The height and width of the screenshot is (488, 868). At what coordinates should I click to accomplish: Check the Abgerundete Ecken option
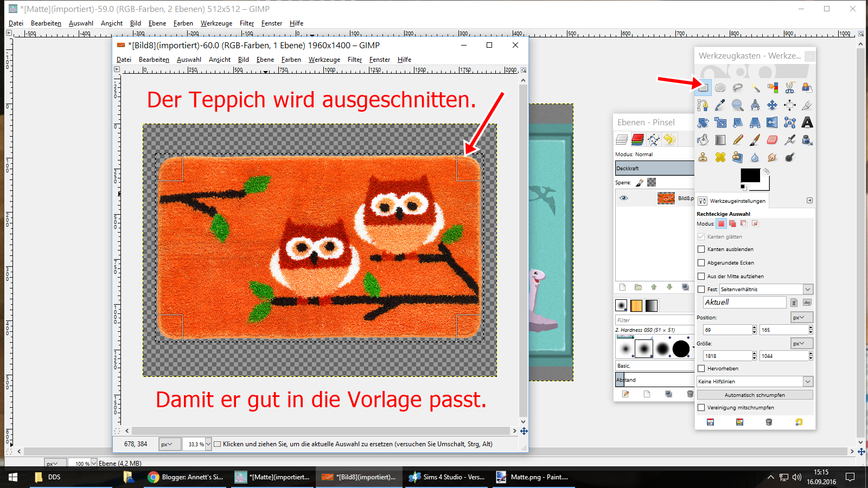click(x=701, y=263)
